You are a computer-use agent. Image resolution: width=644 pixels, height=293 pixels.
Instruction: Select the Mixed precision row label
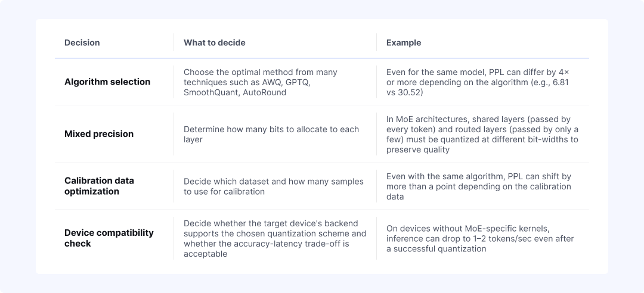click(99, 134)
